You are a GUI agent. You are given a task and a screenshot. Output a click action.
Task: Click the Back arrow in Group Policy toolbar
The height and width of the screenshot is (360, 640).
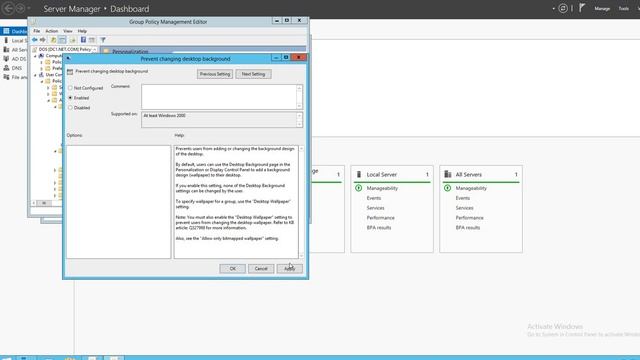pyautogui.click(x=35, y=40)
